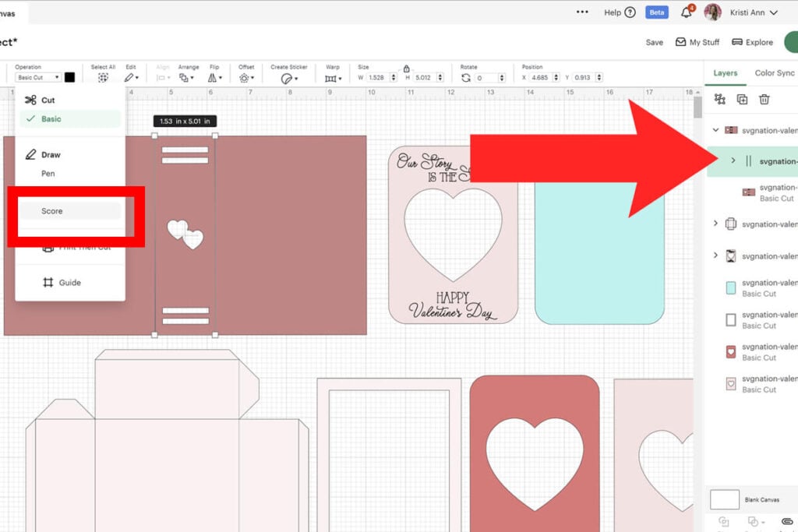
Task: Open the Arrange tool
Action: click(184, 77)
